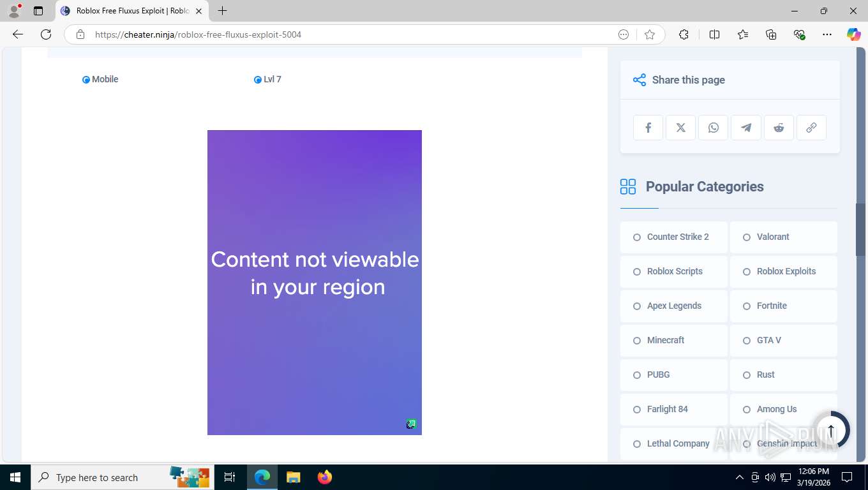Image resolution: width=868 pixels, height=490 pixels.
Task: Click the 'Content not viewable' purple banner
Action: [315, 283]
